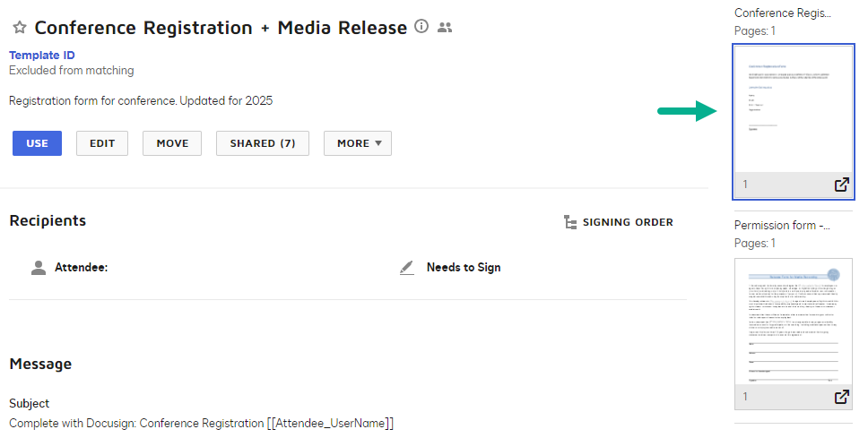Click the Template ID link
Viewport: 868px width, 438px height.
41,56
